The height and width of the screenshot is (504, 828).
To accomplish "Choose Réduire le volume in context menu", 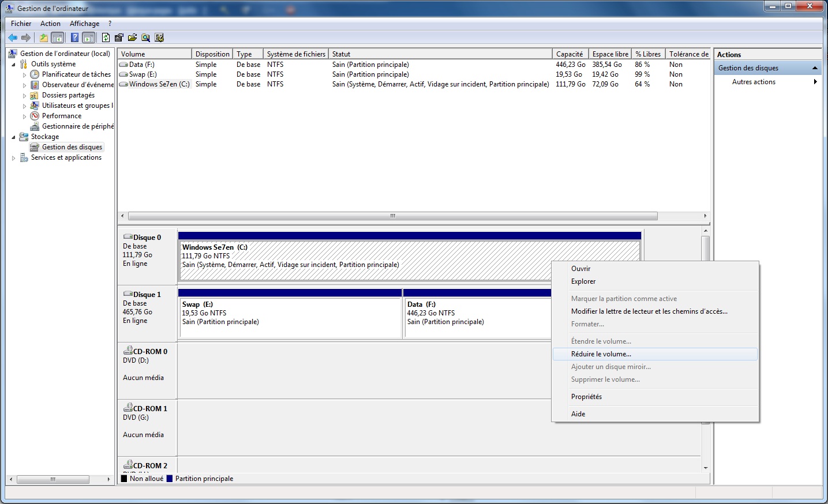I will click(601, 354).
